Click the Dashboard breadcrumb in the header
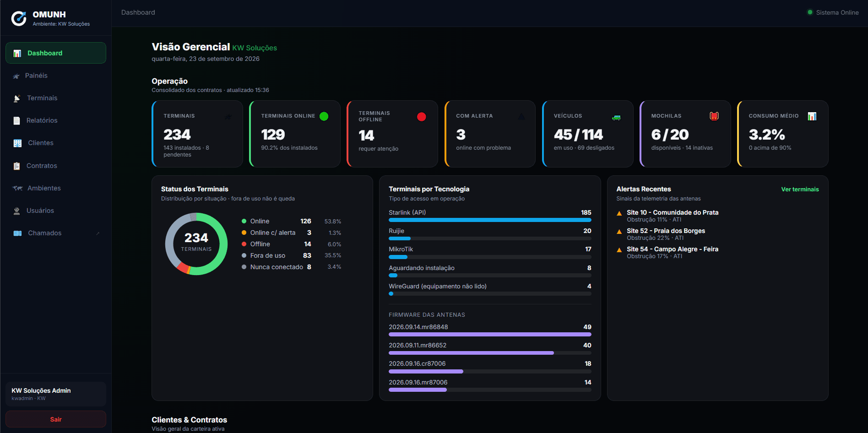 coord(138,12)
